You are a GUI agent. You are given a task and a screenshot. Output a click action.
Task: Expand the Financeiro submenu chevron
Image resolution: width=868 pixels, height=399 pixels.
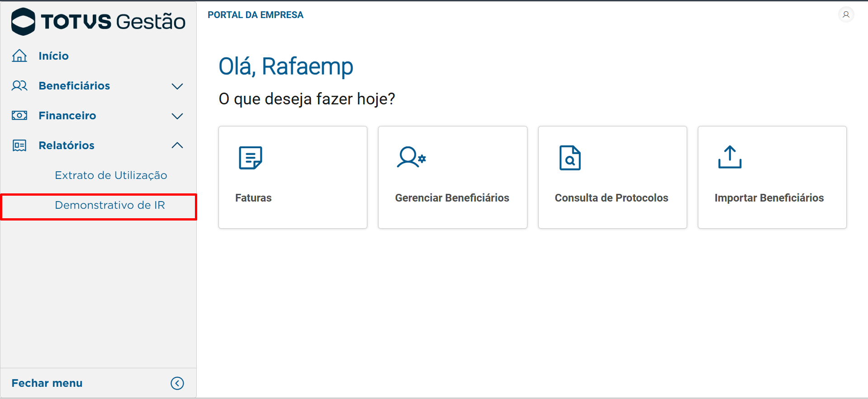(177, 116)
